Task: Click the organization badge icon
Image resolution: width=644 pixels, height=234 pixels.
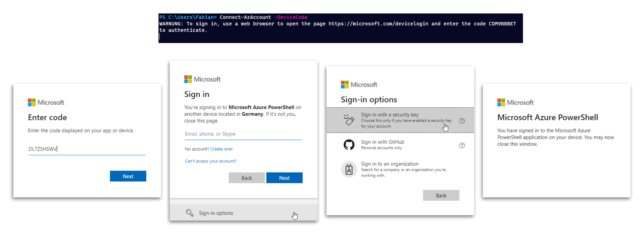Action: click(x=349, y=169)
